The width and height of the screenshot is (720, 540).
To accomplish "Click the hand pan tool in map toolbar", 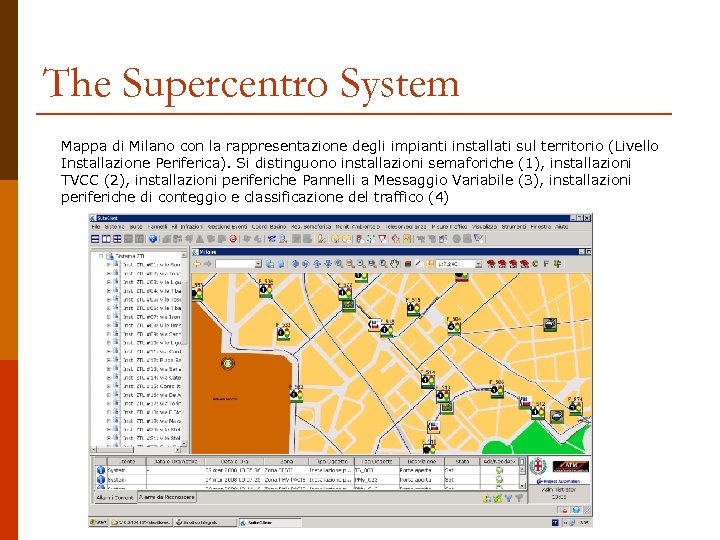I will tap(395, 264).
